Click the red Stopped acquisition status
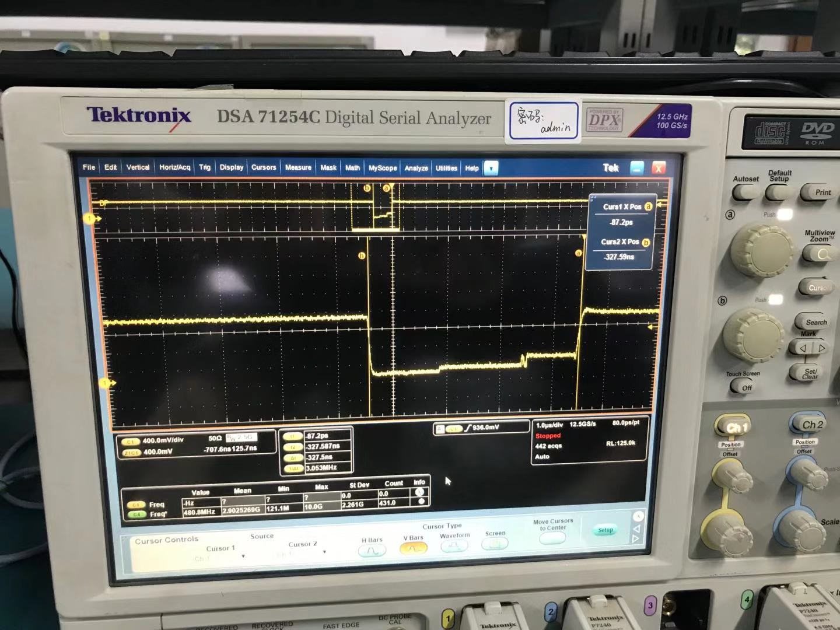The image size is (840, 630). [548, 436]
